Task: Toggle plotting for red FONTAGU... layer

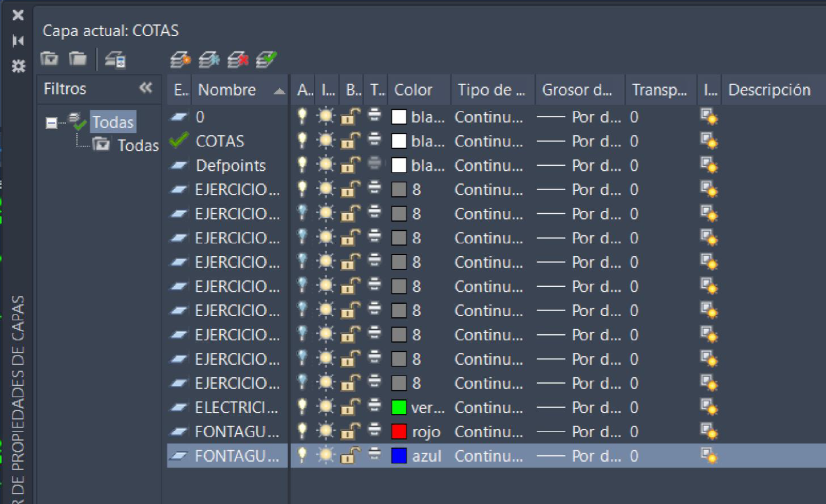Action: pos(375,430)
